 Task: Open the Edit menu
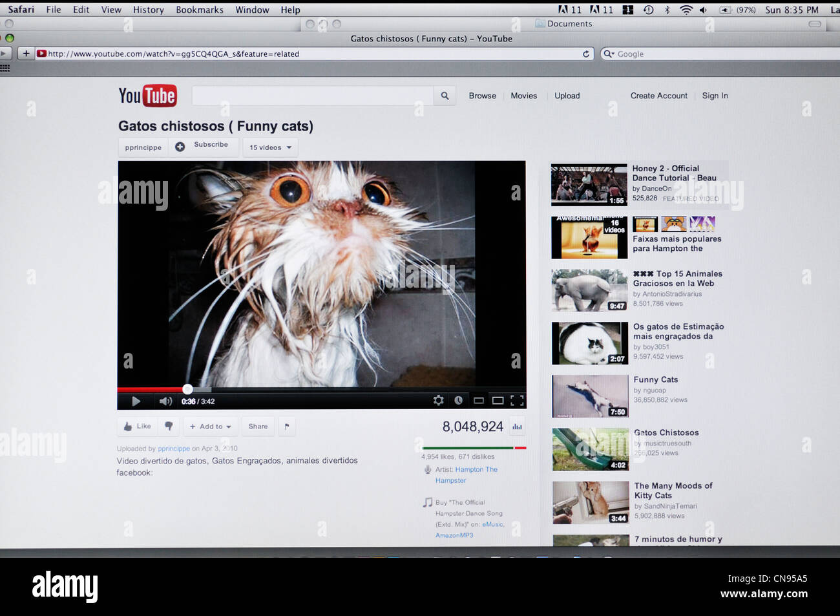[81, 10]
